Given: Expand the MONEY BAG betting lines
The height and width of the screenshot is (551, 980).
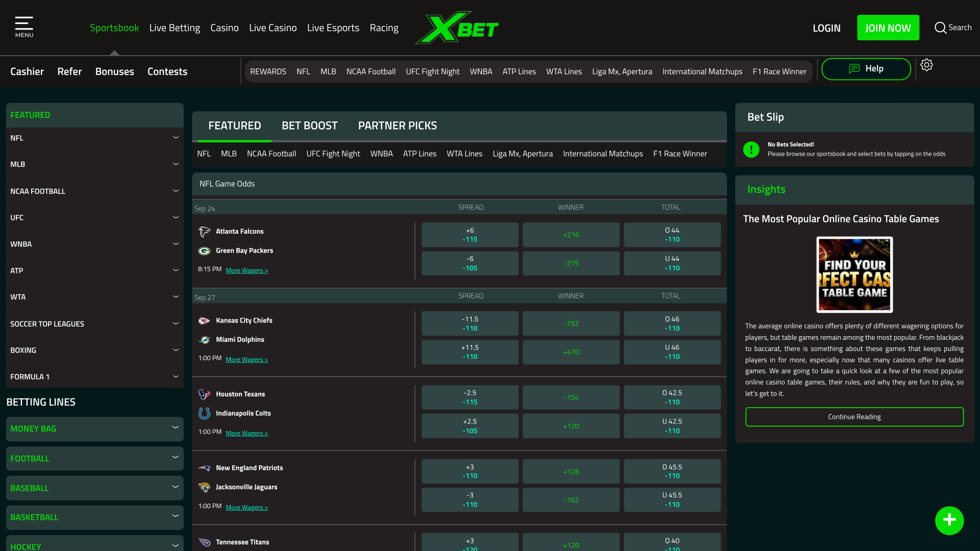Looking at the screenshot, I should click(94, 429).
